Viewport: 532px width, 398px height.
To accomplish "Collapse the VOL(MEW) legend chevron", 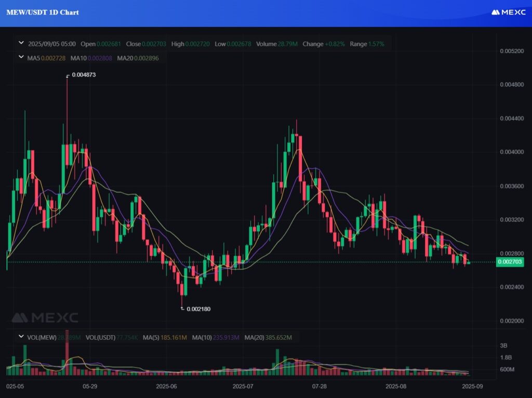I will click(x=21, y=337).
